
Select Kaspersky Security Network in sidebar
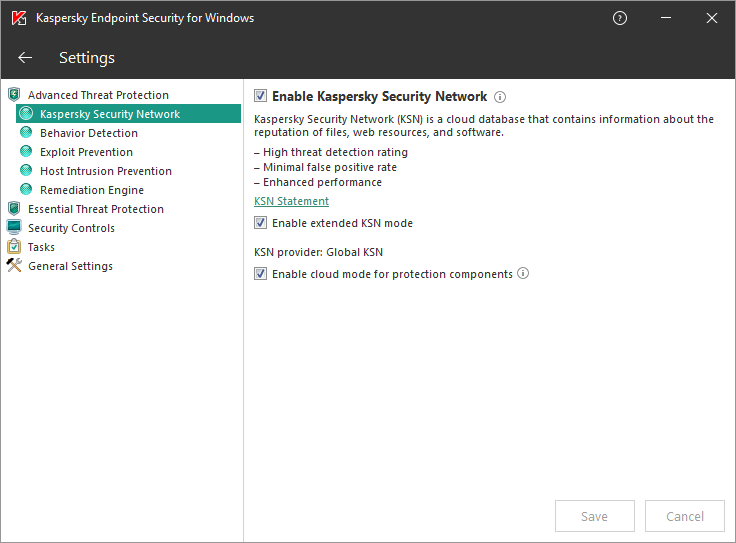[129, 114]
